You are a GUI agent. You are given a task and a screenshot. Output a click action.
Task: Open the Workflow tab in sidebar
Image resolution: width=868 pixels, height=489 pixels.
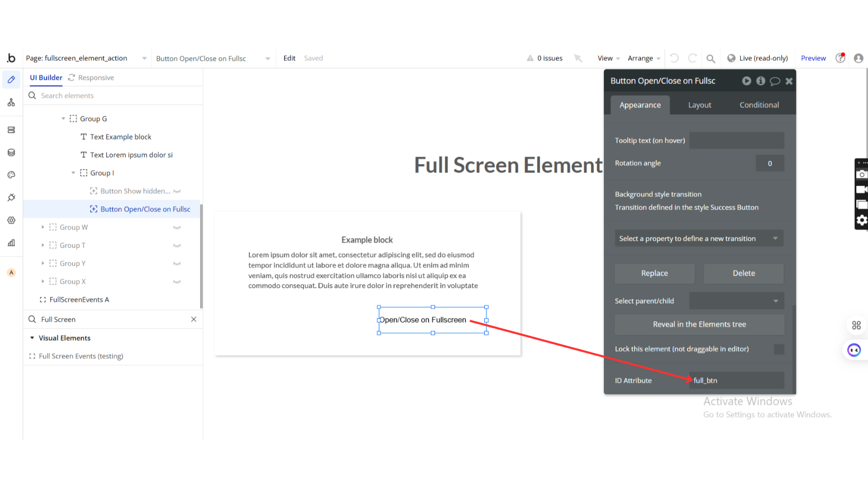tap(11, 103)
